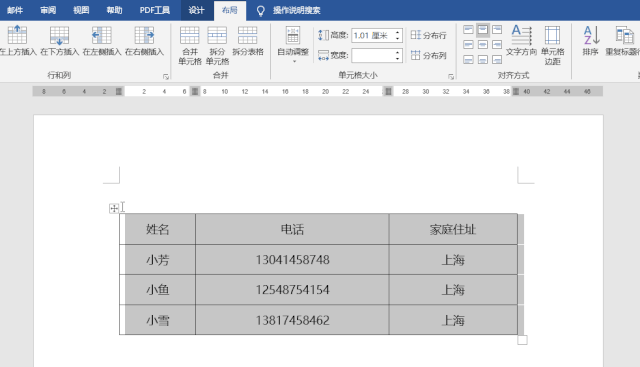Image resolution: width=640 pixels, height=367 pixels.
Task: Select Align Center icon
Action: 483,44
